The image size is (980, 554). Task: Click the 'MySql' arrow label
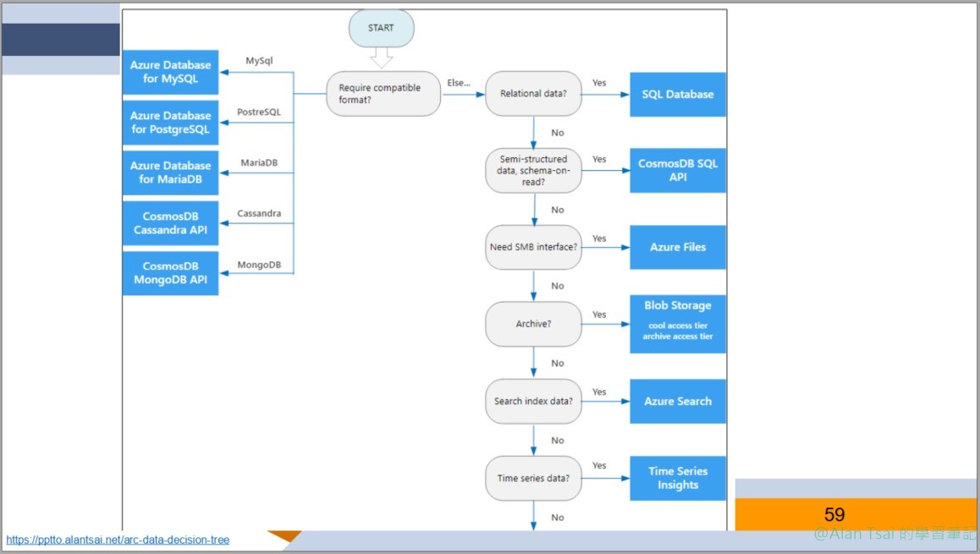point(259,61)
